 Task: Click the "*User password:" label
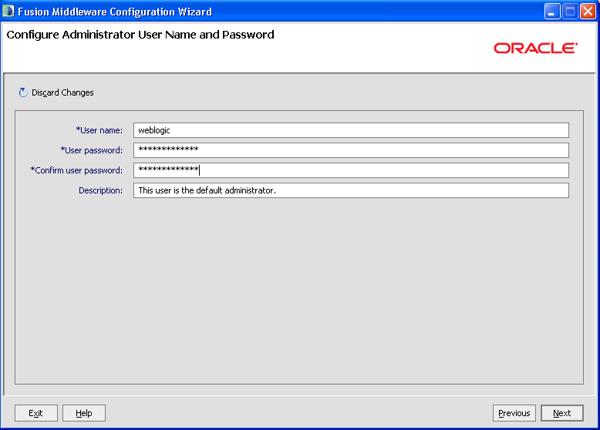(x=90, y=150)
